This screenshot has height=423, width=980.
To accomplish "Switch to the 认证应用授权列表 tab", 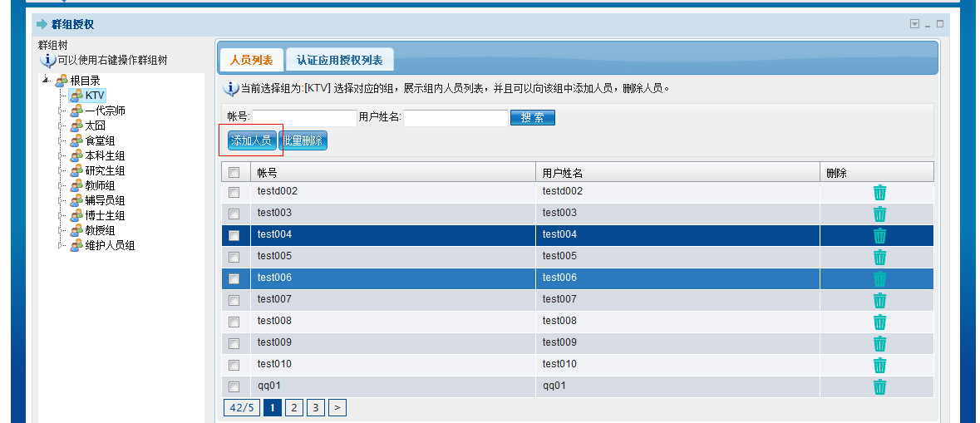I will pyautogui.click(x=339, y=61).
